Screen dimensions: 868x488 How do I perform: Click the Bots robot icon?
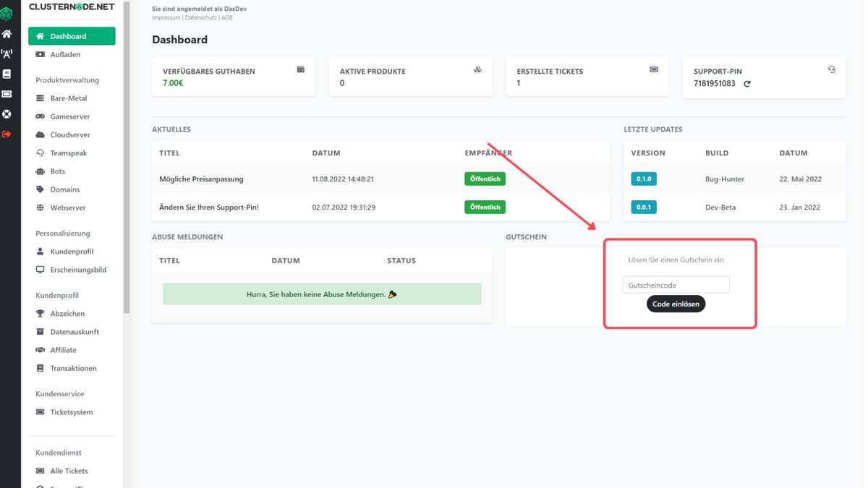(x=41, y=171)
